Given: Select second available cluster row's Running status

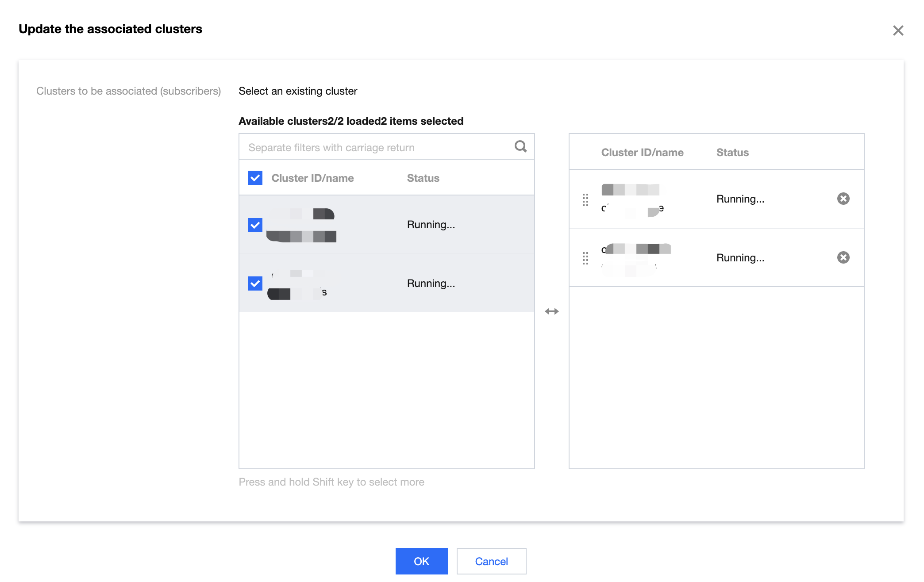Looking at the screenshot, I should pos(431,283).
